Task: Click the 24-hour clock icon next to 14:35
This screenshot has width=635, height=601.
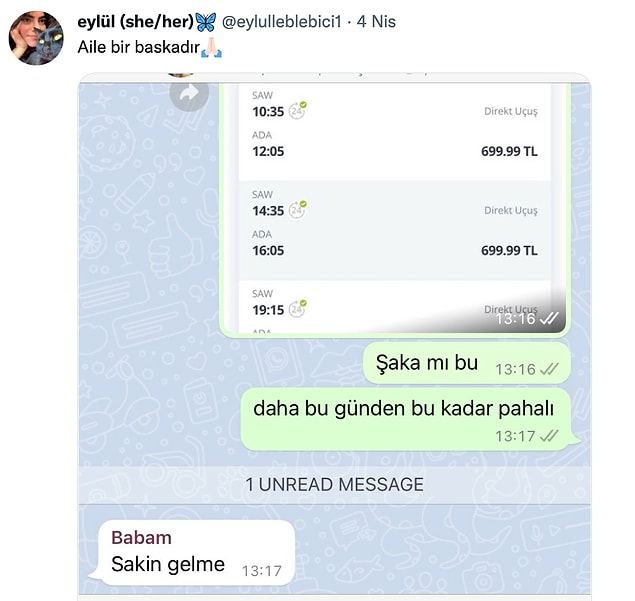Action: pos(298,209)
